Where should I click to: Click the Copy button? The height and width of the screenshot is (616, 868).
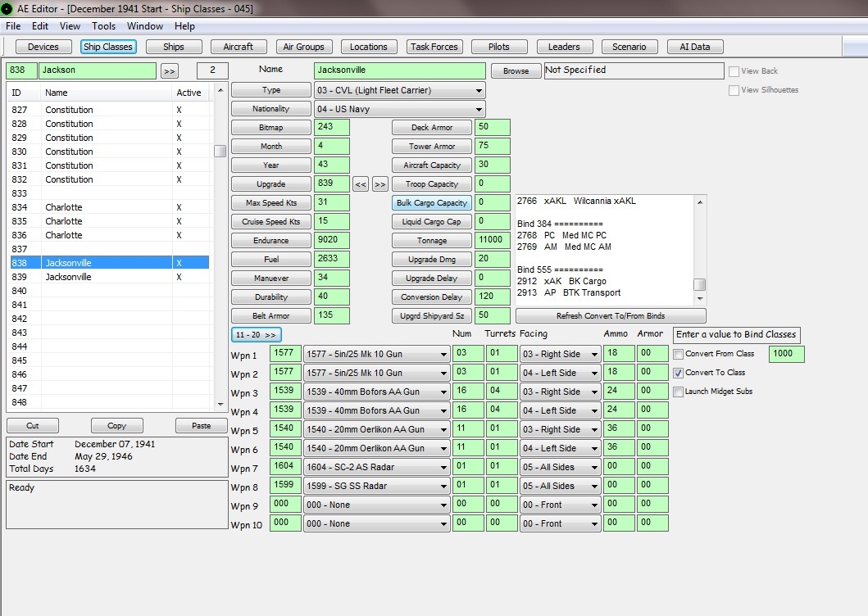(117, 426)
